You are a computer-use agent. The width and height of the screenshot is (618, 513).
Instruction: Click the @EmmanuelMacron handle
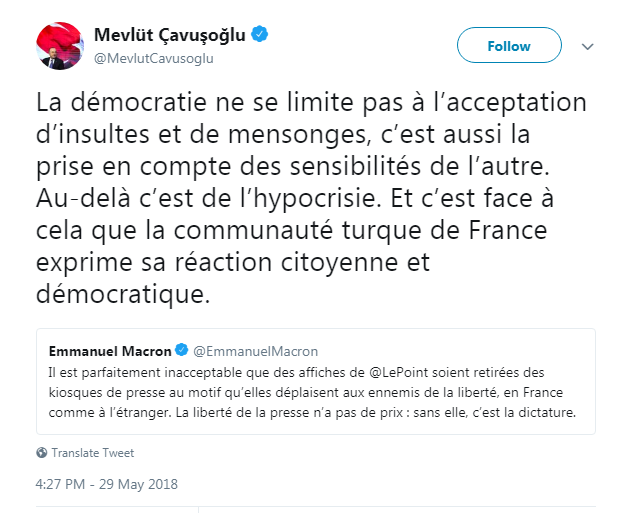point(255,350)
